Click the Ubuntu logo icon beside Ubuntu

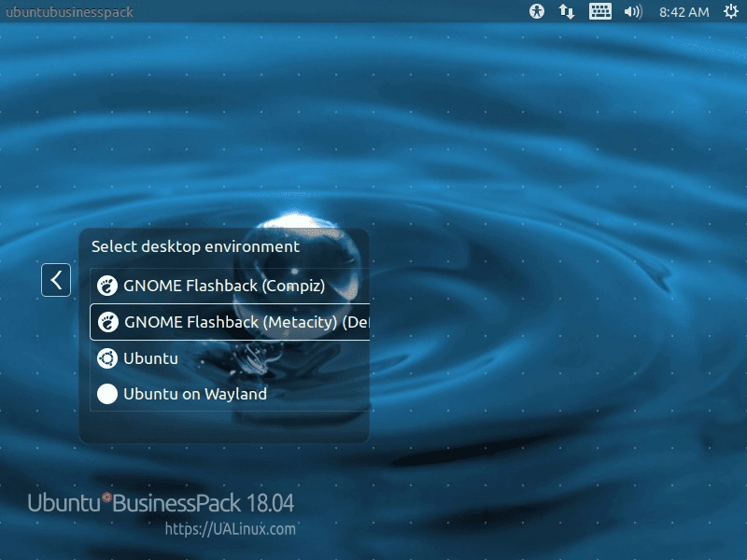click(107, 358)
